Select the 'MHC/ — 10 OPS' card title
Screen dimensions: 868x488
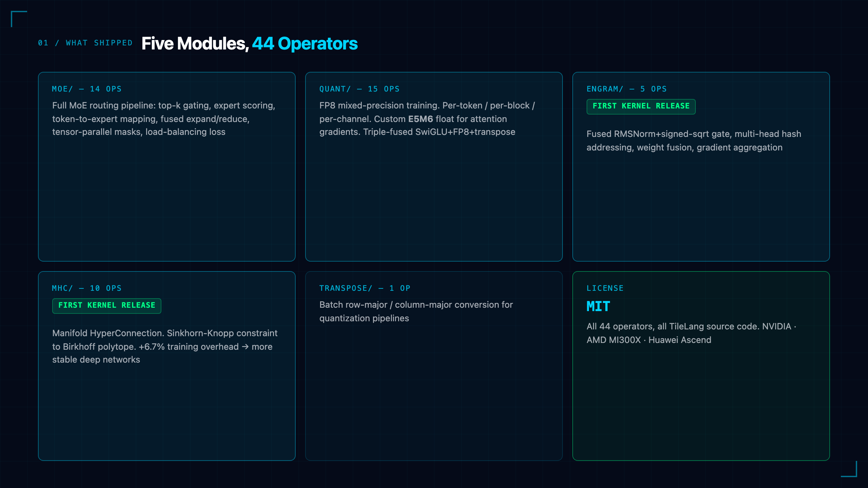tap(87, 288)
